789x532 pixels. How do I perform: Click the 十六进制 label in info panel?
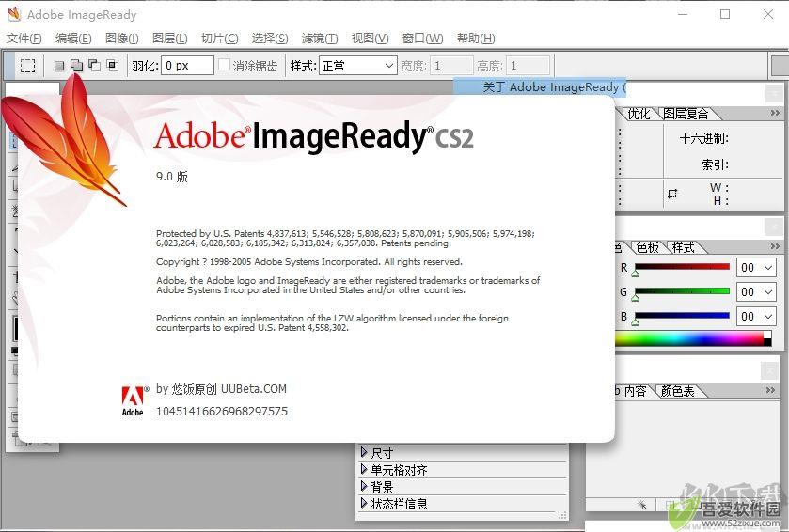tap(704, 138)
